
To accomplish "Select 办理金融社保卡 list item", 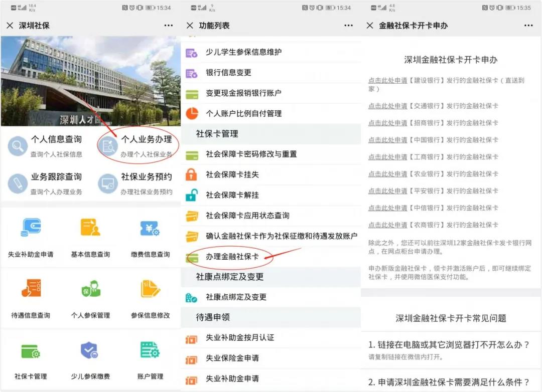I will 270,257.
